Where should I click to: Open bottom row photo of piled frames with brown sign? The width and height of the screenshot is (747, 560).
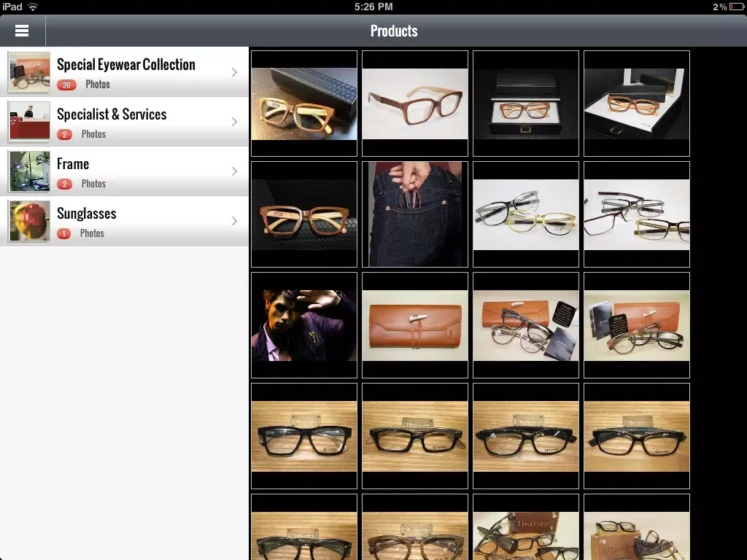(x=526, y=527)
